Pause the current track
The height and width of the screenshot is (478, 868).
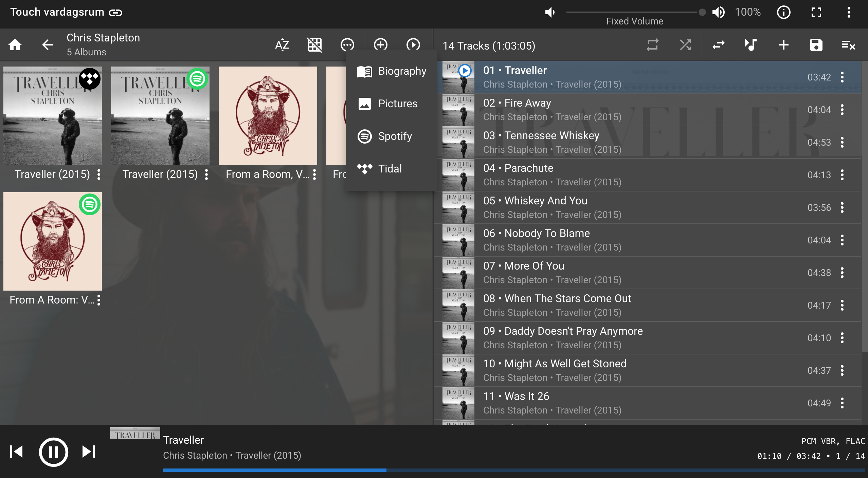(x=53, y=452)
